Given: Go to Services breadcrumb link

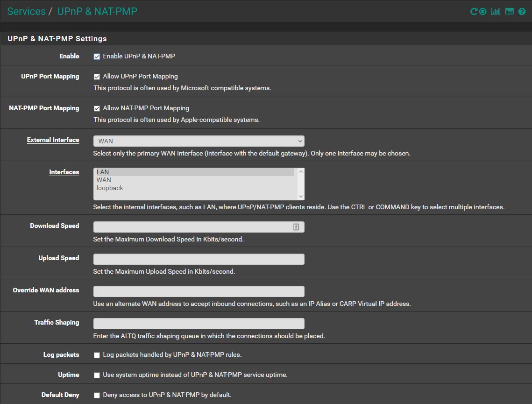Looking at the screenshot, I should pyautogui.click(x=27, y=12).
